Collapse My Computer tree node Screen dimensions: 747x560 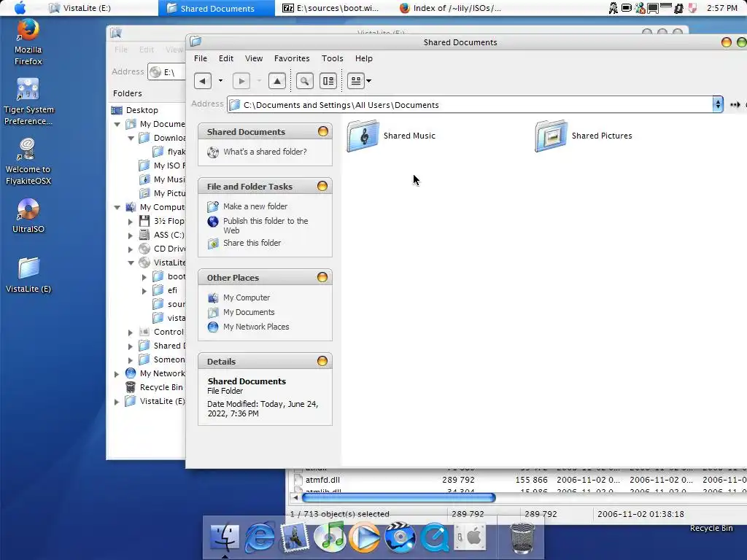point(117,207)
